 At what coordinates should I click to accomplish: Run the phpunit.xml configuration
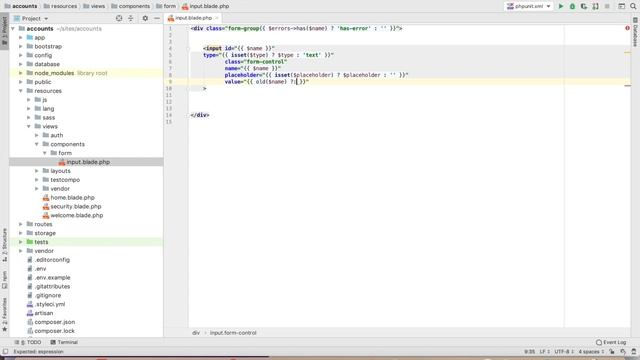(x=561, y=6)
